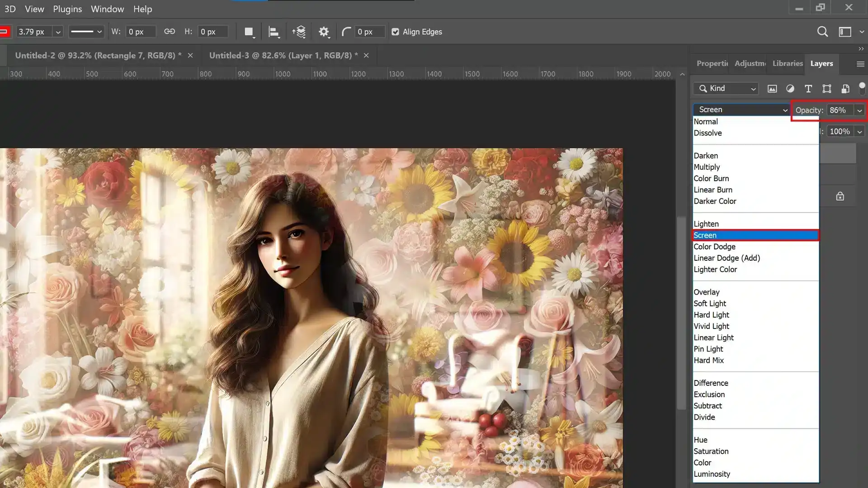Viewport: 868px width, 488px height.
Task: Open the Window menu
Action: (x=107, y=9)
